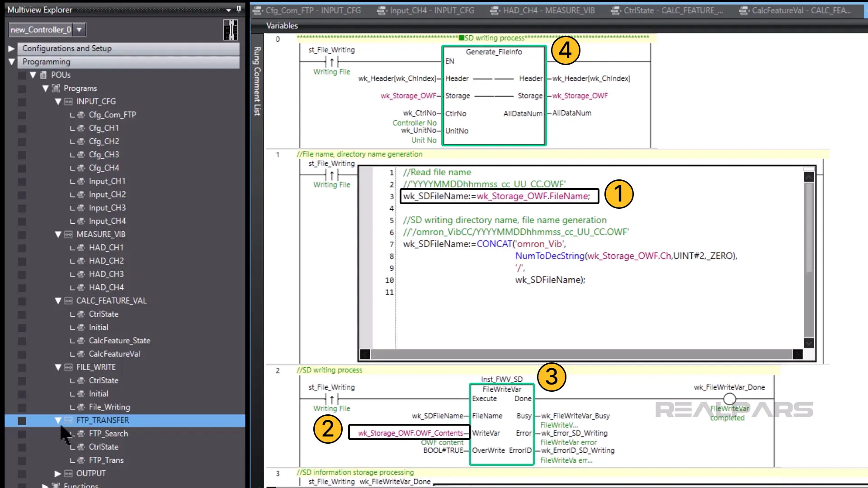
Task: Collapse the Programs tree node
Action: 45,88
